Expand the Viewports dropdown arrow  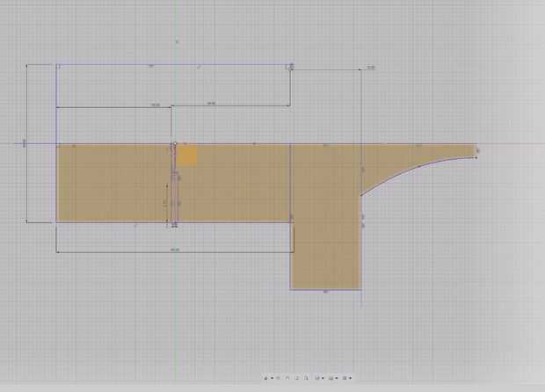[351, 378]
